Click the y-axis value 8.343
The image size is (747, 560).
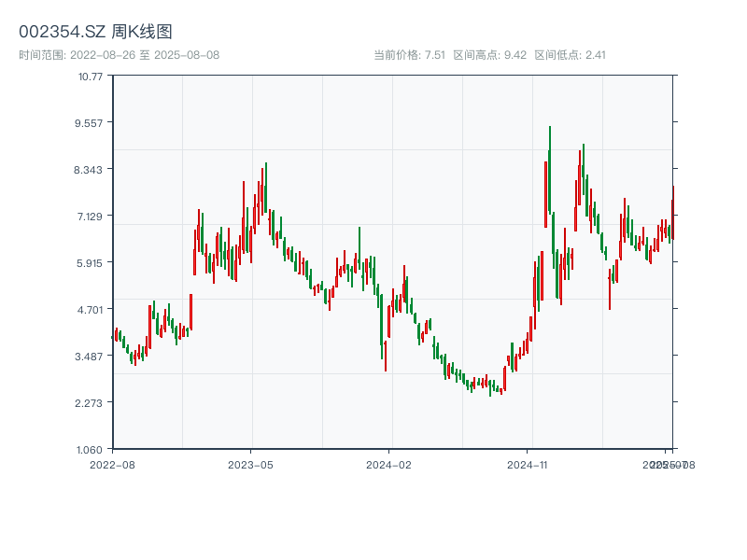(x=88, y=170)
